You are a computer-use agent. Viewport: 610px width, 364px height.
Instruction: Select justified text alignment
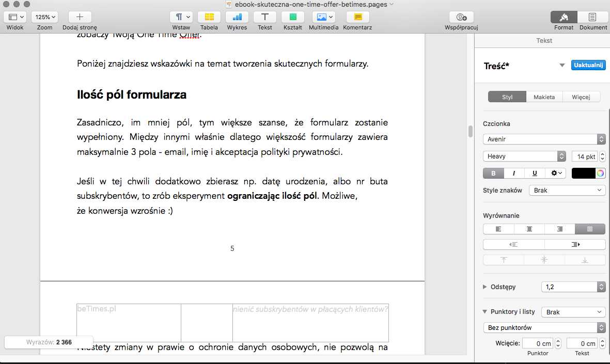[x=590, y=229]
